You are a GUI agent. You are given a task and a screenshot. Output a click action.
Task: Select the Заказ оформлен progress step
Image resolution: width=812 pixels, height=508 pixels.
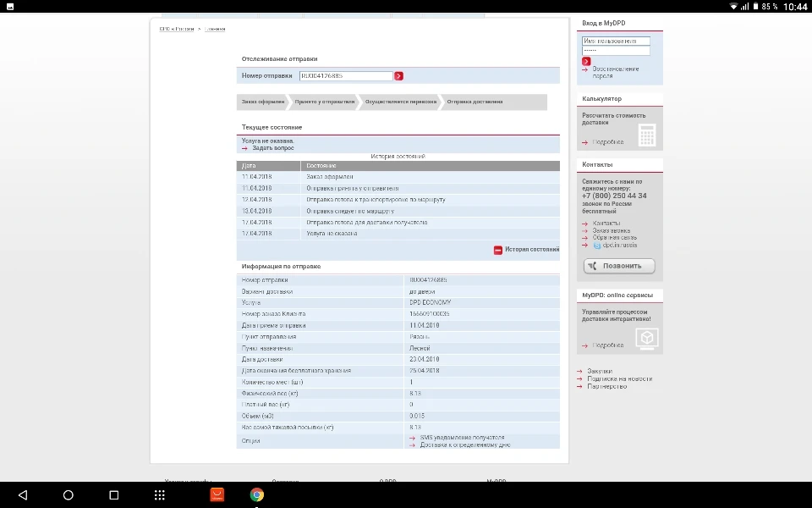(262, 102)
